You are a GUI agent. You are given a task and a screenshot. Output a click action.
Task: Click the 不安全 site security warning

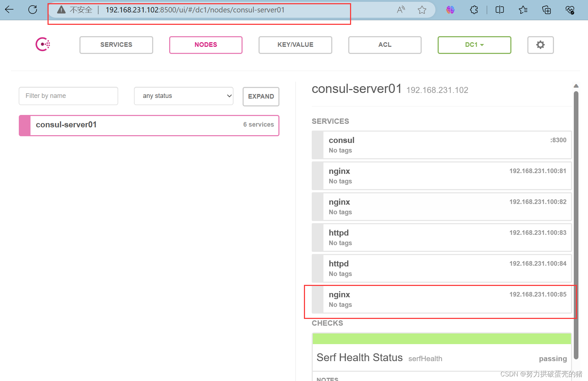coord(74,10)
